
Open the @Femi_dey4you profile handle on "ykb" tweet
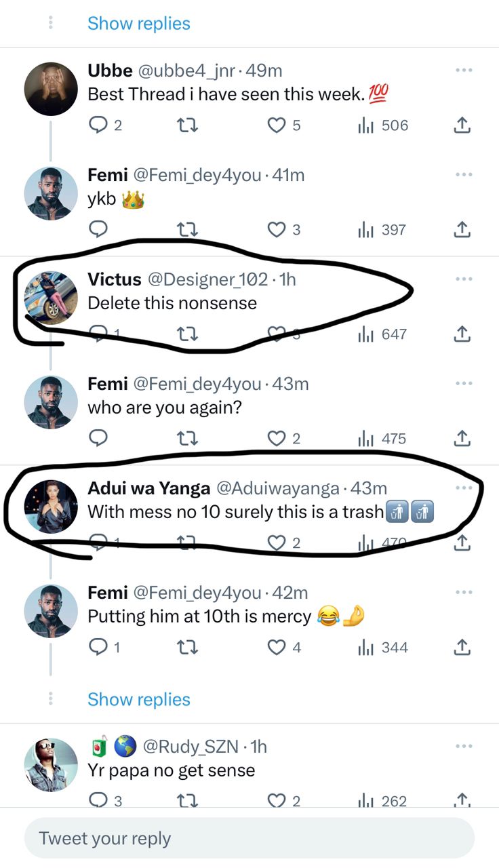[x=197, y=175]
